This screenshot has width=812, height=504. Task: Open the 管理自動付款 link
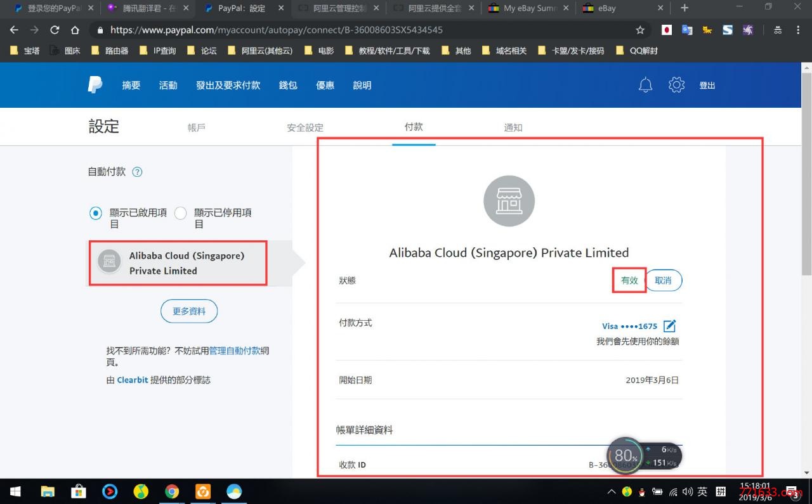click(235, 351)
